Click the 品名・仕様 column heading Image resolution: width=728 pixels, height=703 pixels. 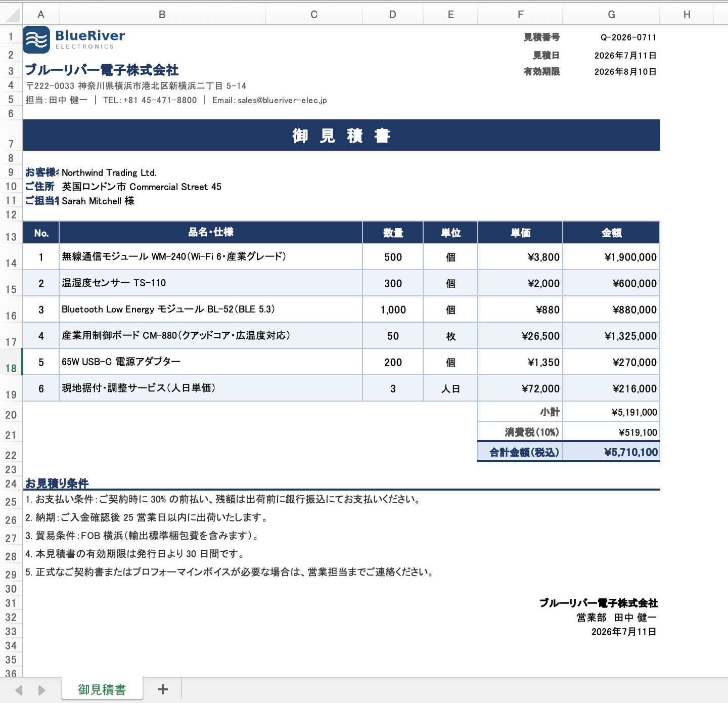click(211, 233)
